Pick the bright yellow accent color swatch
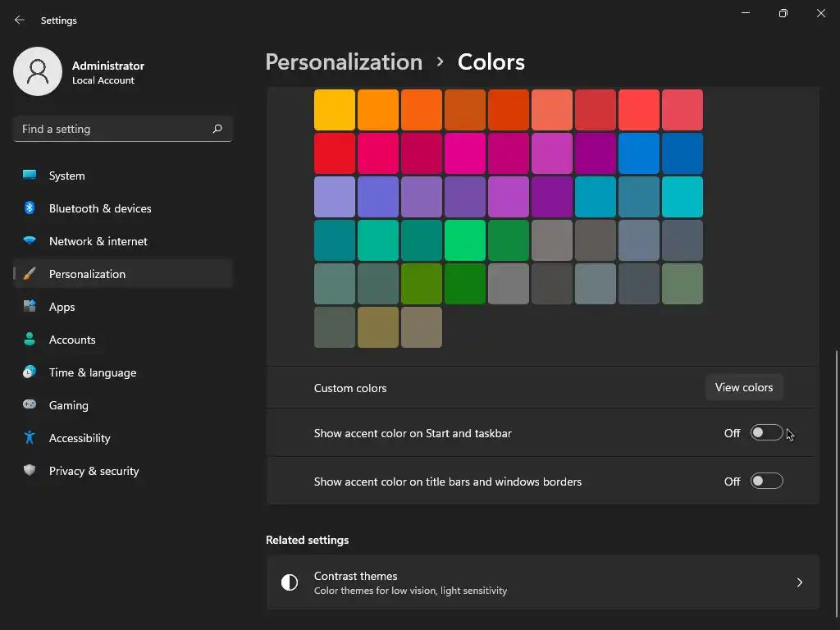 point(335,110)
